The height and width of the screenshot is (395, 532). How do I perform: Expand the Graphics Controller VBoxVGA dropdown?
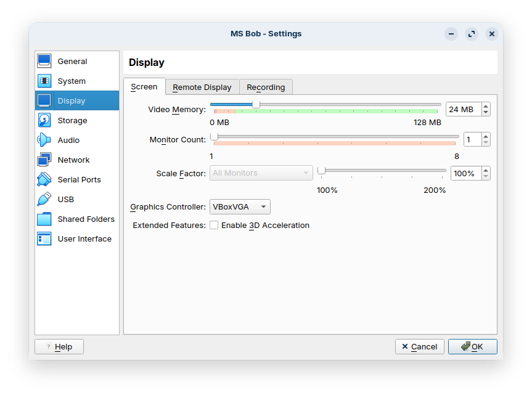[x=240, y=207]
